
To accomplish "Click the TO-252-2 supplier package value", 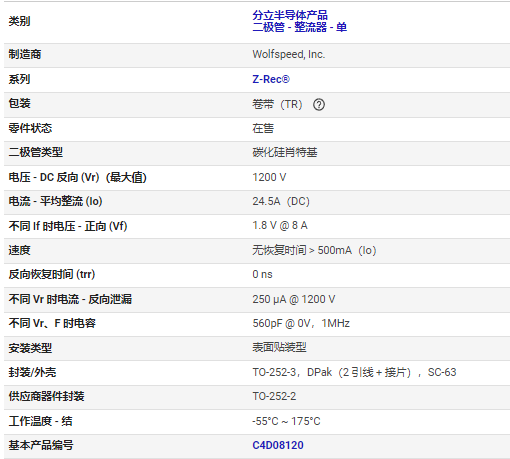I will (x=274, y=396).
